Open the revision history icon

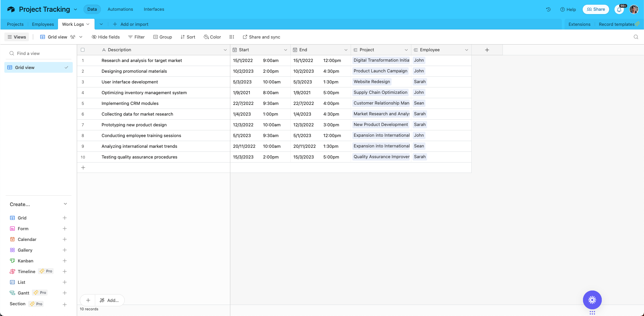click(x=548, y=9)
